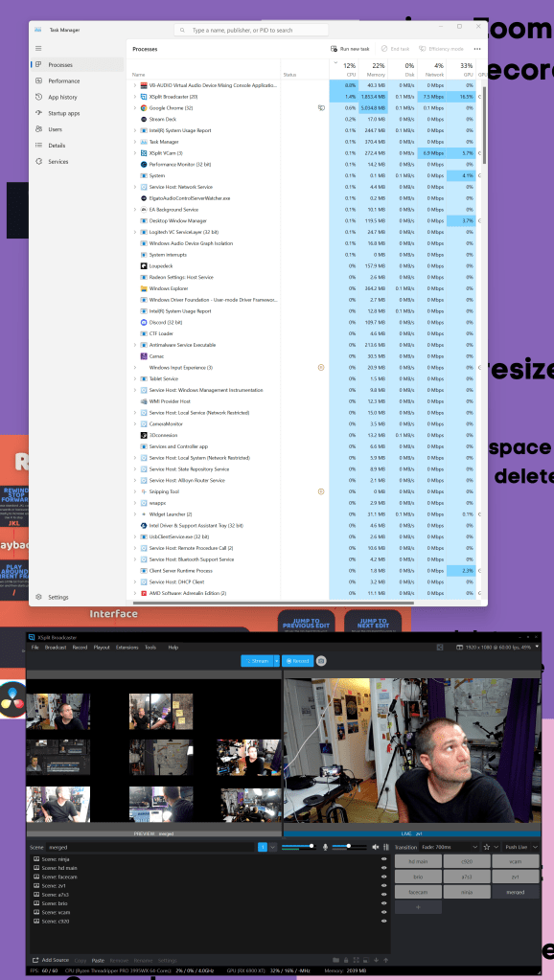Adjust XSplit speaker volume slider
The image size is (554, 980).
[349, 846]
